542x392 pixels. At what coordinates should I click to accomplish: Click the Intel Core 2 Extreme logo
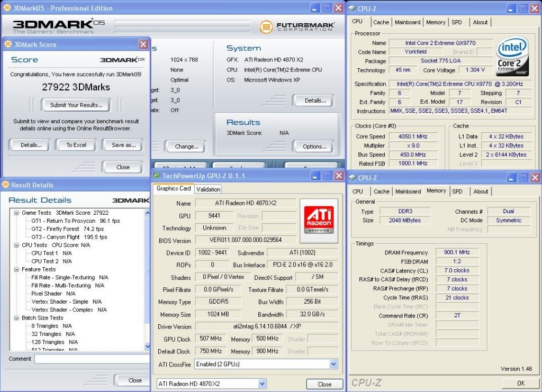[512, 57]
